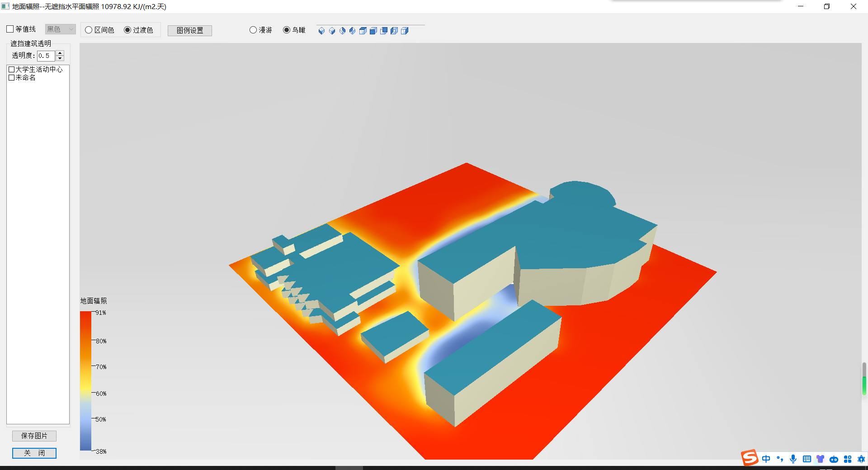
Task: Check the 大学生活动中心 building checkbox
Action: point(12,70)
